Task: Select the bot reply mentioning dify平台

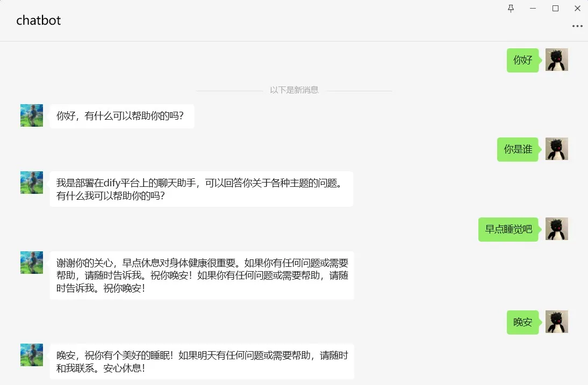Action: [201, 189]
